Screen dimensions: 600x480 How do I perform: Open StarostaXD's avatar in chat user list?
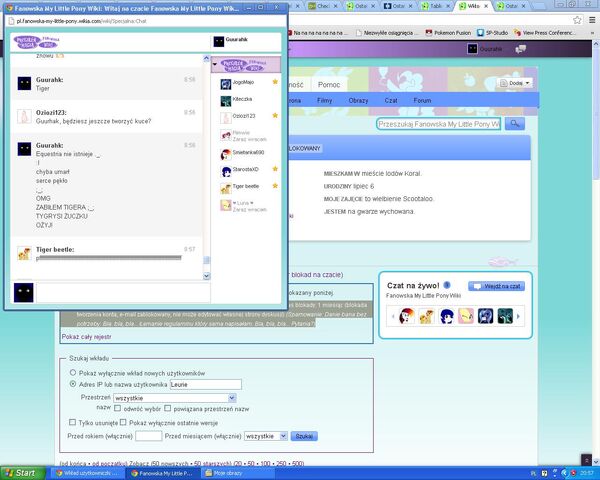(226, 171)
